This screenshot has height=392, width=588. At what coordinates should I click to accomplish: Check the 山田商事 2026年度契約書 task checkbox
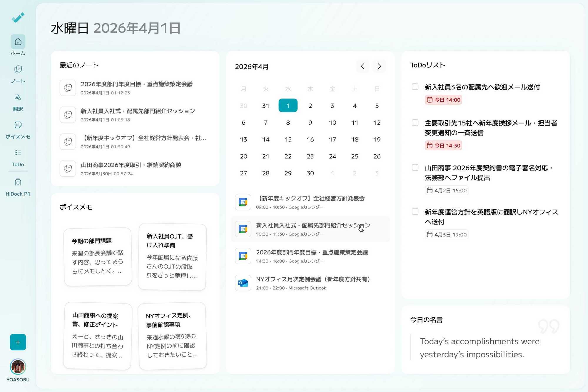(x=415, y=167)
